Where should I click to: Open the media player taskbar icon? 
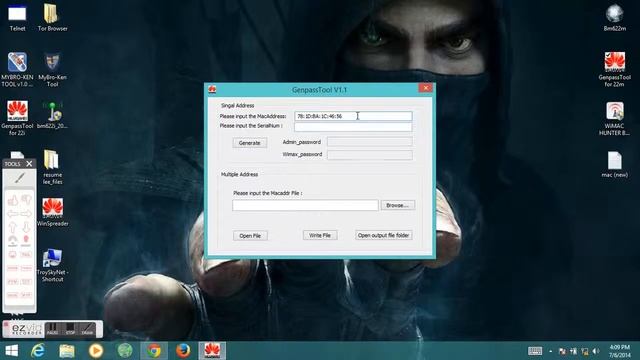(x=96, y=351)
